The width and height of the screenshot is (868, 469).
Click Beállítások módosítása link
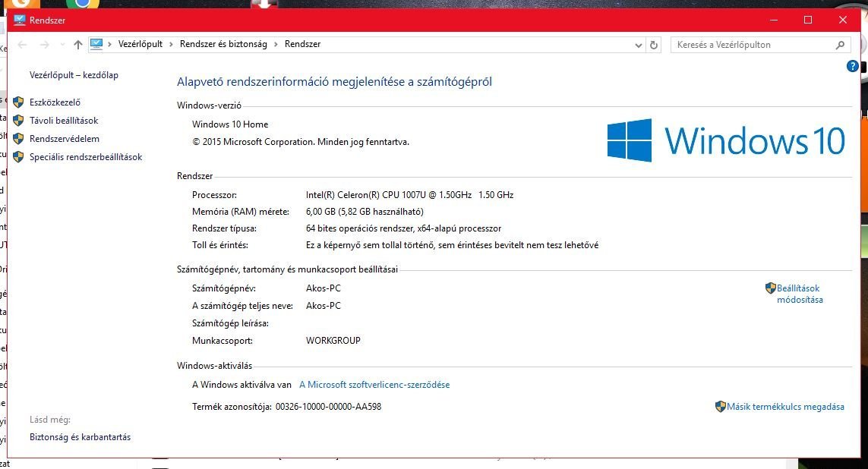click(800, 294)
